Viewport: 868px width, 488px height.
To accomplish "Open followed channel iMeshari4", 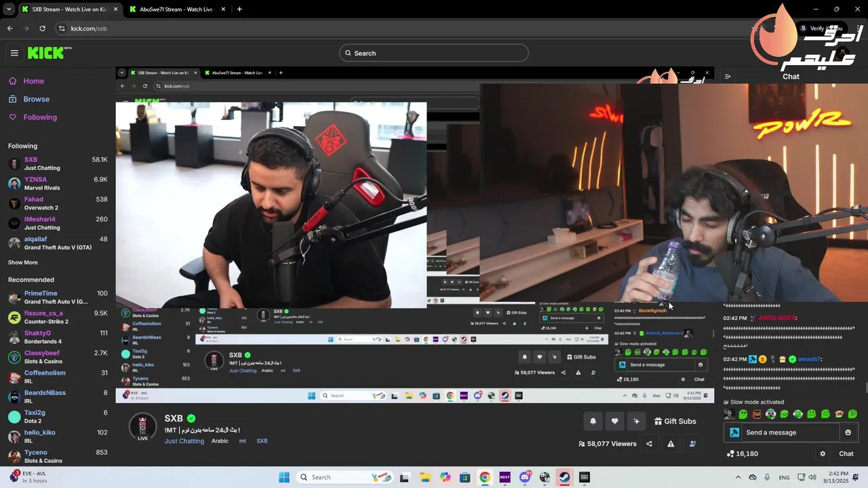I will [x=58, y=223].
